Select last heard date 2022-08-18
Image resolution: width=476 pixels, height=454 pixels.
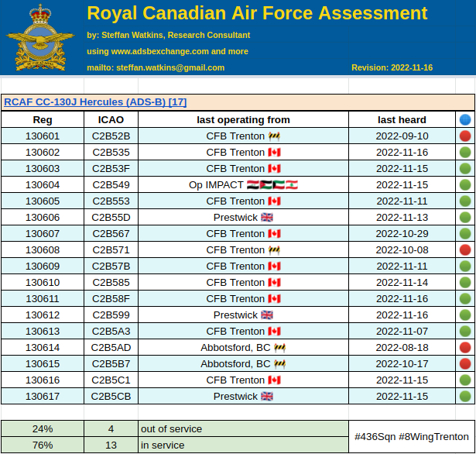[x=402, y=347]
